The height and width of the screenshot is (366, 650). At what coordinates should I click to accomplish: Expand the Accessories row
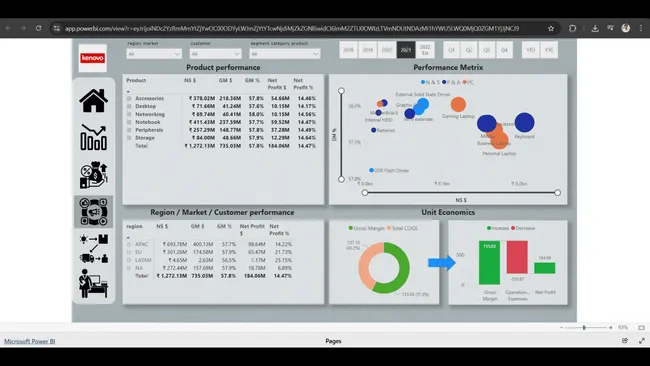tap(129, 98)
